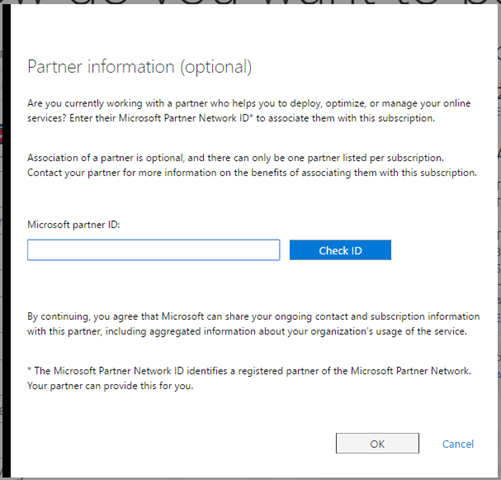The image size is (501, 480).
Task: Click the paragraph starting "Are you currently working"
Action: [249, 111]
